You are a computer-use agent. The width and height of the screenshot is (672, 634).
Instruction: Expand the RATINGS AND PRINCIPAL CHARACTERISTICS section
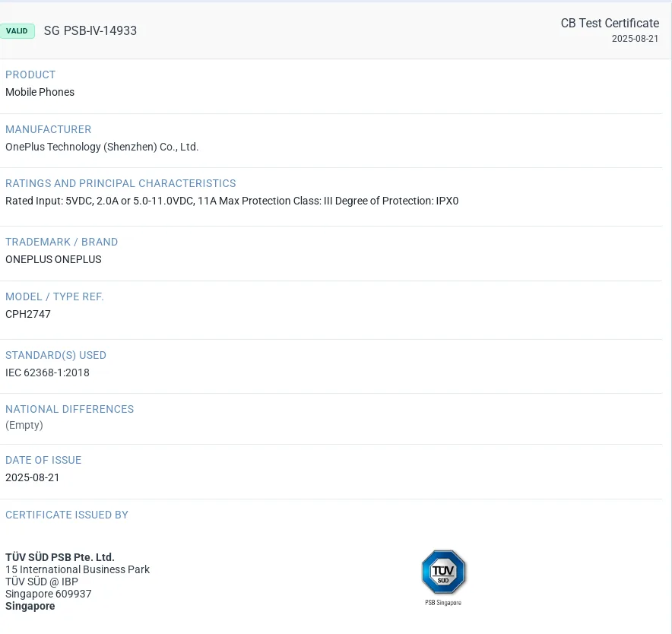pyautogui.click(x=120, y=183)
